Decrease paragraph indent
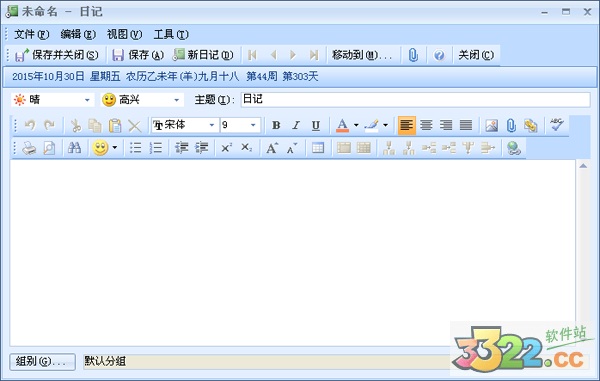Viewport: 600px width, 381px height. pos(181,148)
